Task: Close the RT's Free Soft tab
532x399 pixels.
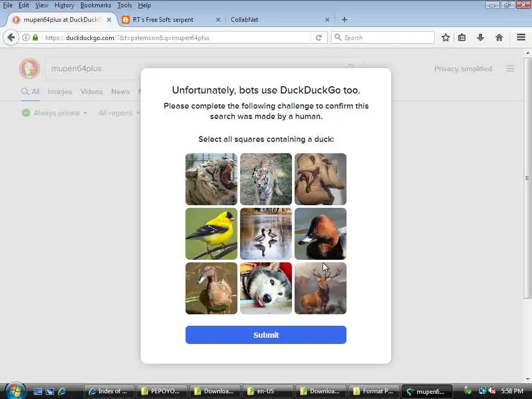Action: pos(218,20)
